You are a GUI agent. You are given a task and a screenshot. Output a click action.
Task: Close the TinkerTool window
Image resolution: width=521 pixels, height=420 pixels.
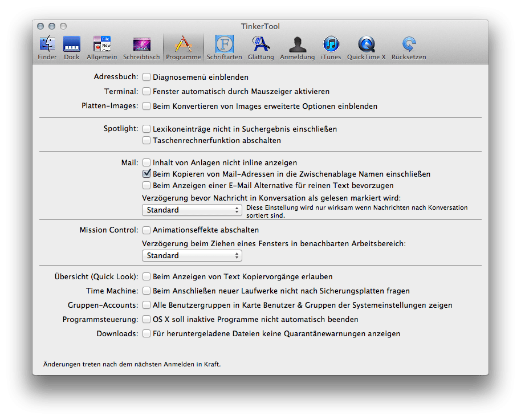pyautogui.click(x=40, y=26)
